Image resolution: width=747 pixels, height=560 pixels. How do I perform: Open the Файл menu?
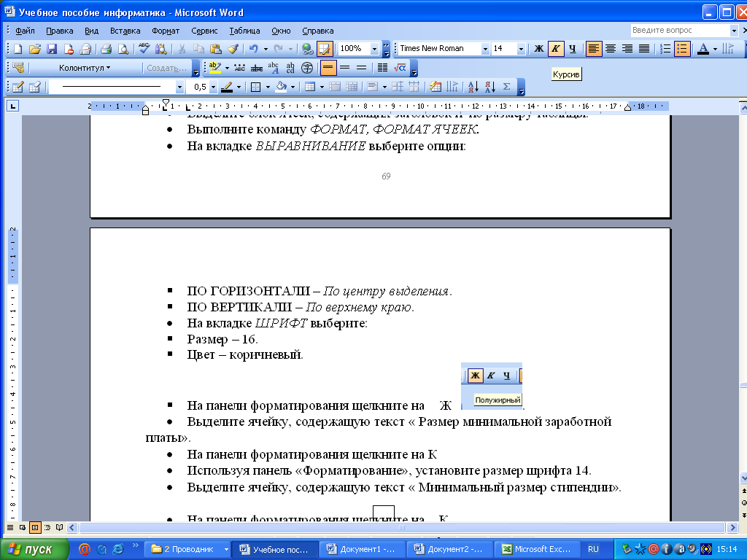click(x=25, y=31)
